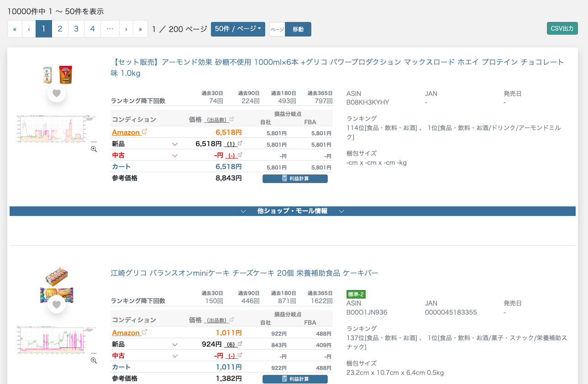Click the ellipsis pagination item
Image resolution: width=588 pixels, height=384 pixels.
(110, 29)
